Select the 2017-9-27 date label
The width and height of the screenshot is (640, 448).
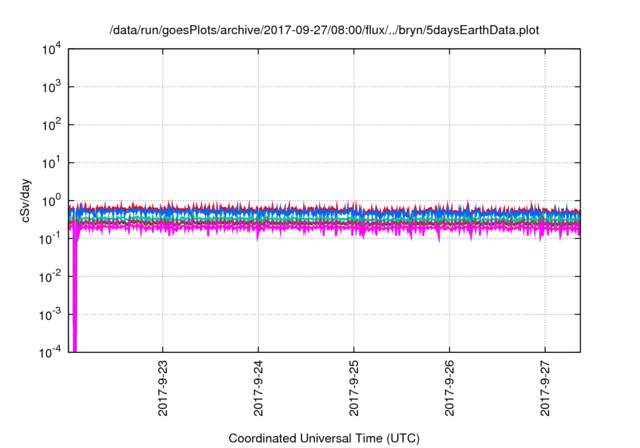pyautogui.click(x=545, y=388)
